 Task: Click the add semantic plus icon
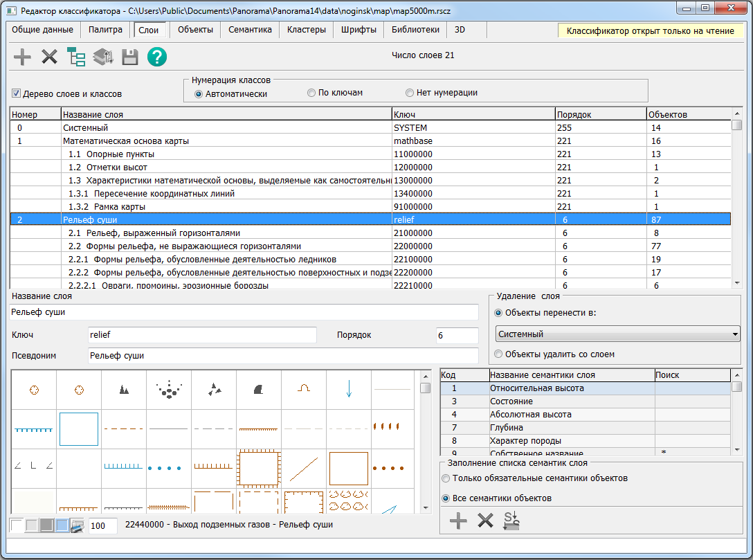[x=458, y=521]
